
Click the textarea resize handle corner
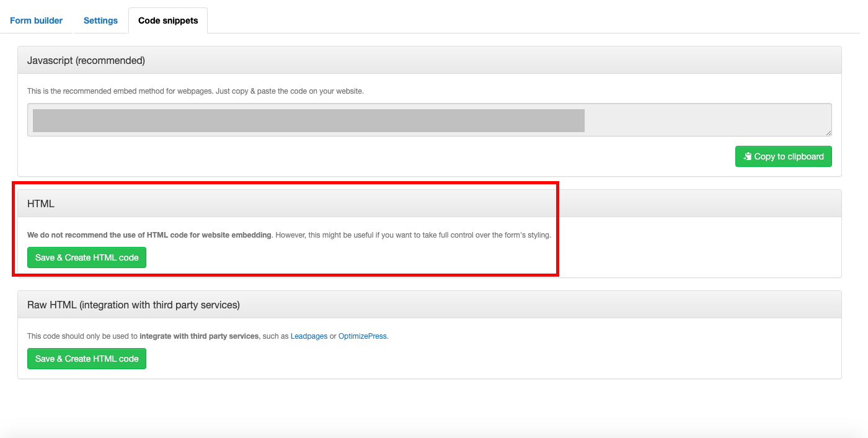pyautogui.click(x=828, y=133)
